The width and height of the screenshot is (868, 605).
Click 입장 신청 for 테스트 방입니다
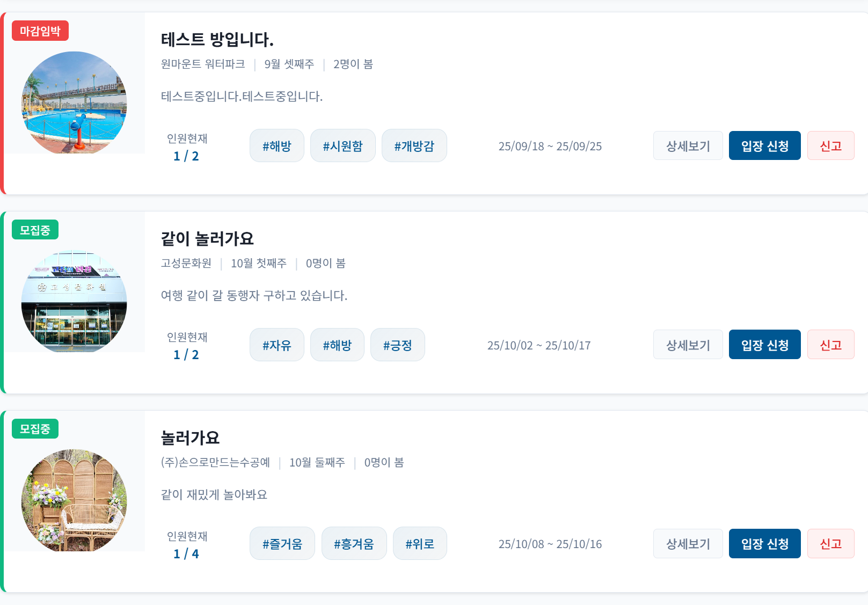pos(765,145)
